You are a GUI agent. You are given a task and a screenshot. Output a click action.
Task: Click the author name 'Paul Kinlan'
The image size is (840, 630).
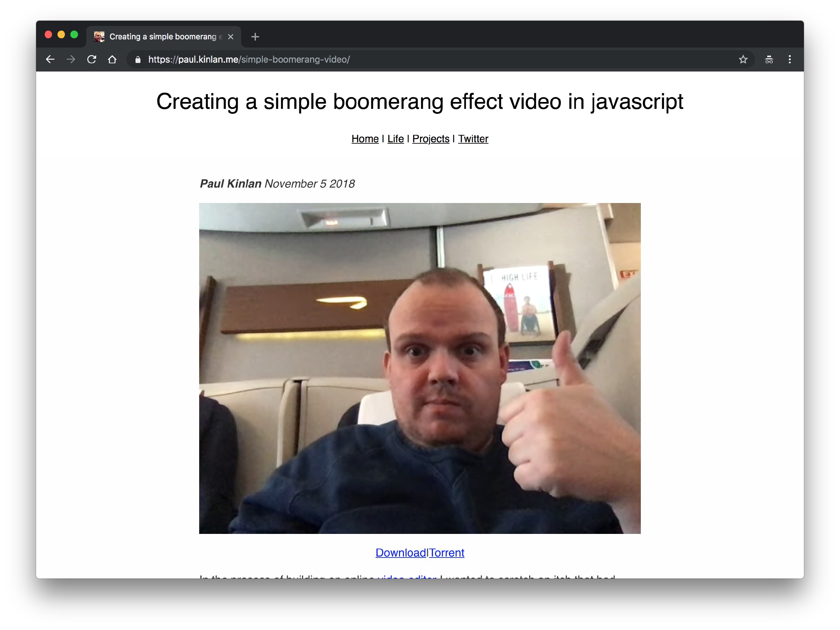[230, 184]
